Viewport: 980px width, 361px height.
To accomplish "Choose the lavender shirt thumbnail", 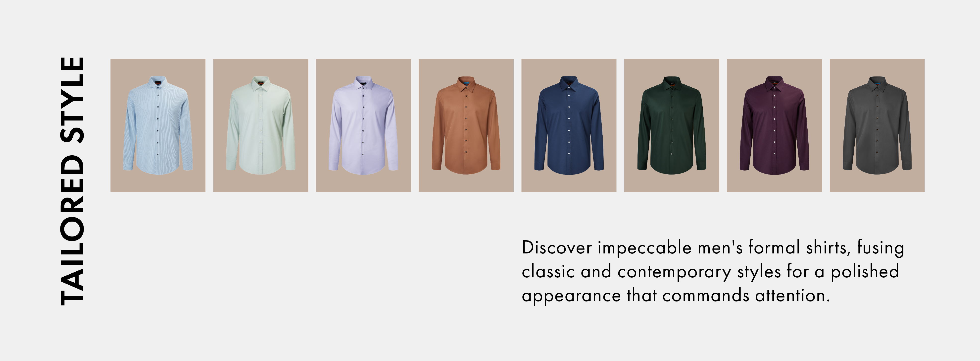I will (x=363, y=125).
